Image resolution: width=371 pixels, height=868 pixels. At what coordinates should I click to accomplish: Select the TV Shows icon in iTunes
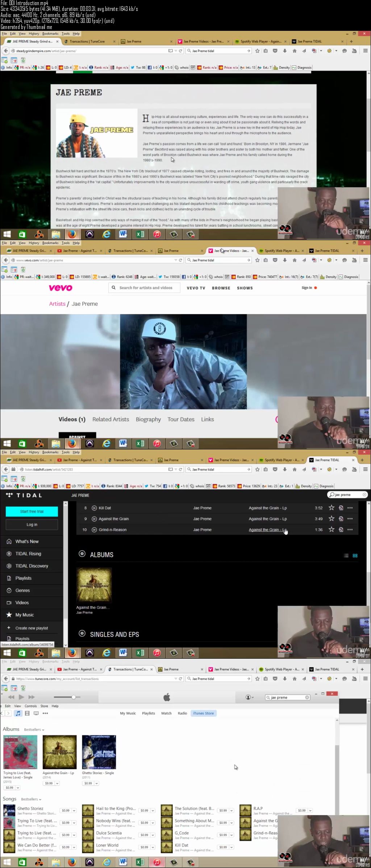pyautogui.click(x=36, y=713)
